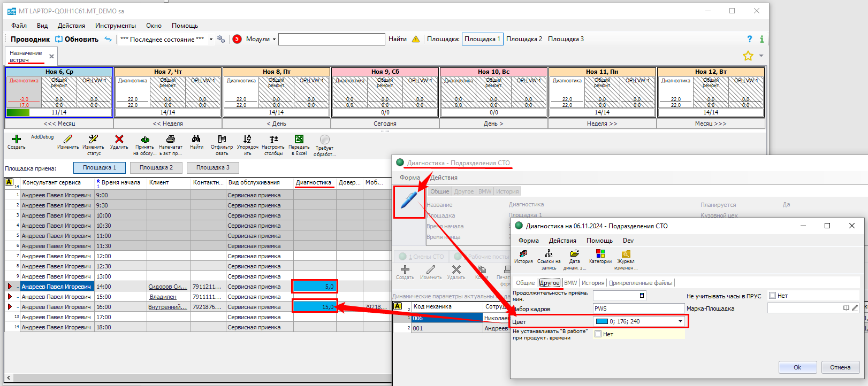Open Категории colored squares icon
868x386 pixels.
600,254
